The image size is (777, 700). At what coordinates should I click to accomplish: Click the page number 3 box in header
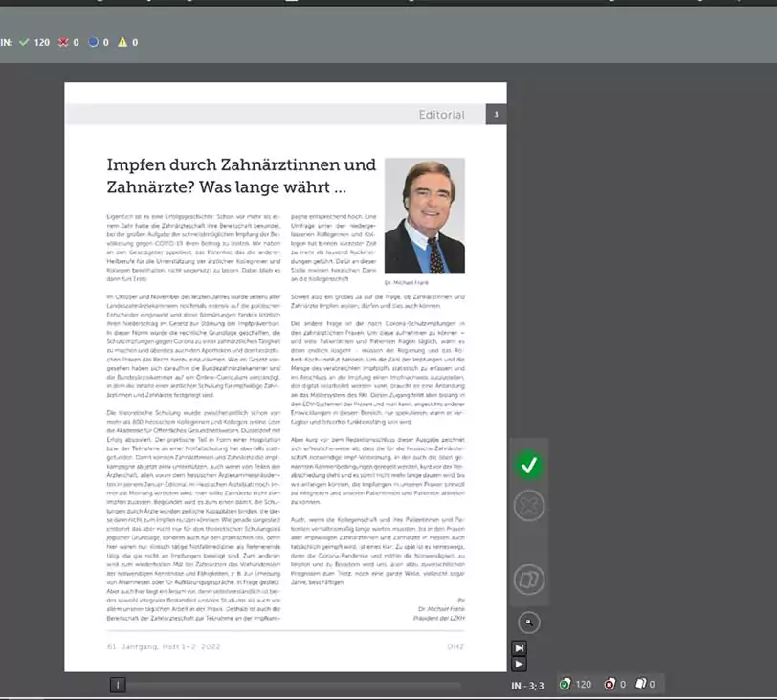coord(496,115)
